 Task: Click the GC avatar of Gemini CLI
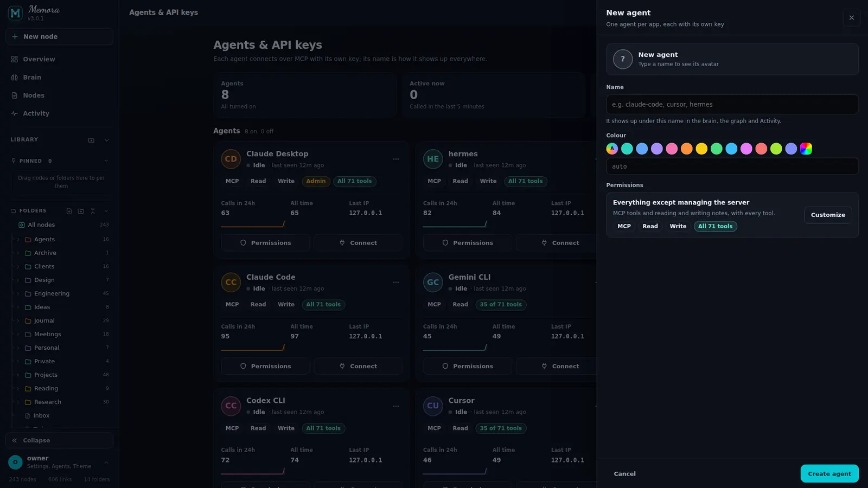pos(433,282)
